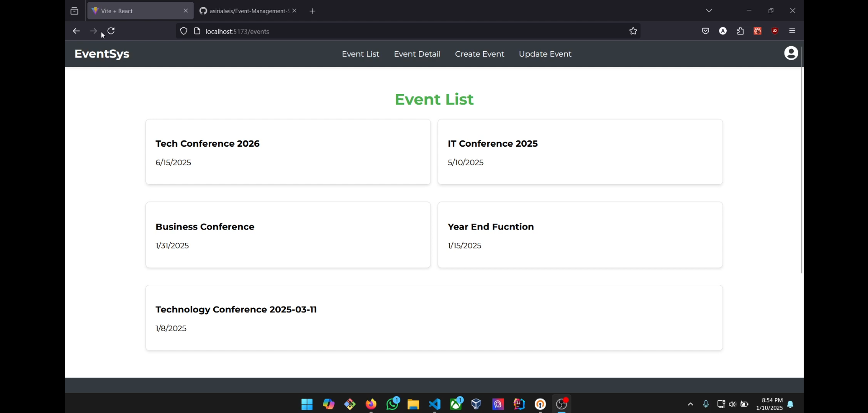Open IntelliJ IDEA from the taskbar
This screenshot has height=413, width=868.
point(519,404)
